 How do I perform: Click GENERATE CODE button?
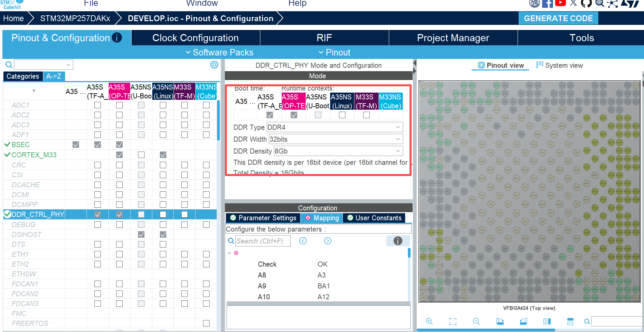558,18
